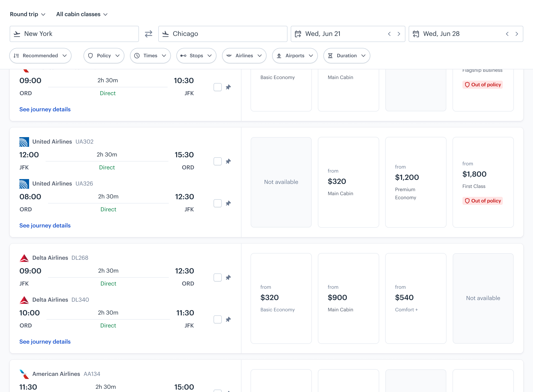Pin the UA302 outbound flight
This screenshot has width=533, height=392.
[x=228, y=161]
